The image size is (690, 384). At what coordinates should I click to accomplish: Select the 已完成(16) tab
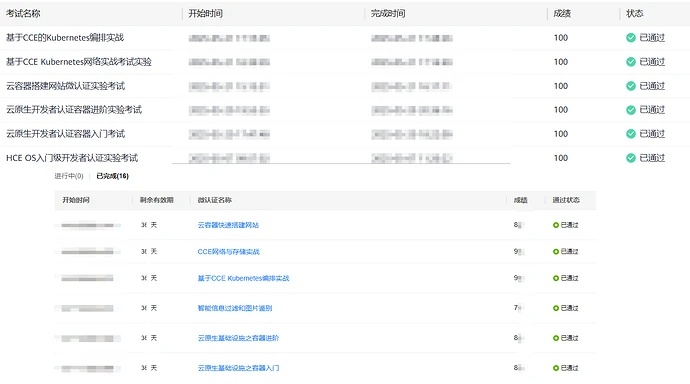click(x=113, y=176)
